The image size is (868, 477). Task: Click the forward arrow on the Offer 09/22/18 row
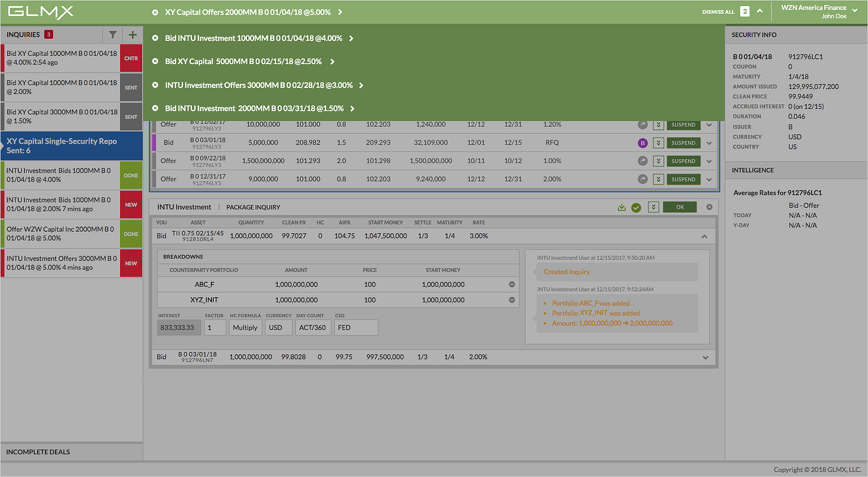click(643, 161)
